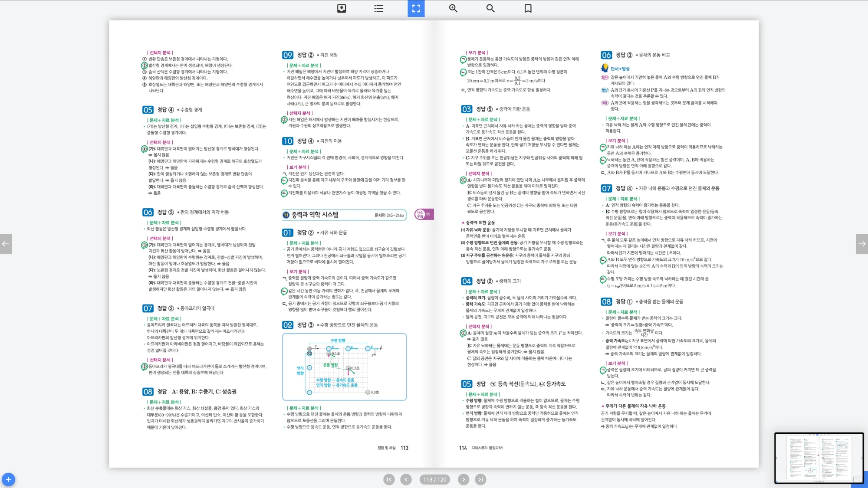The width and height of the screenshot is (868, 488).
Task: Click the page preview thumbnail
Action: pos(819,458)
